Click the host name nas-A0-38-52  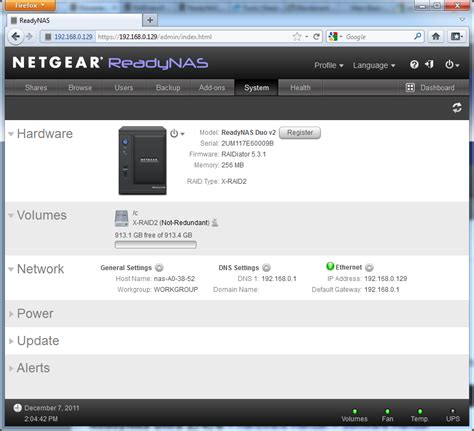pos(174,279)
